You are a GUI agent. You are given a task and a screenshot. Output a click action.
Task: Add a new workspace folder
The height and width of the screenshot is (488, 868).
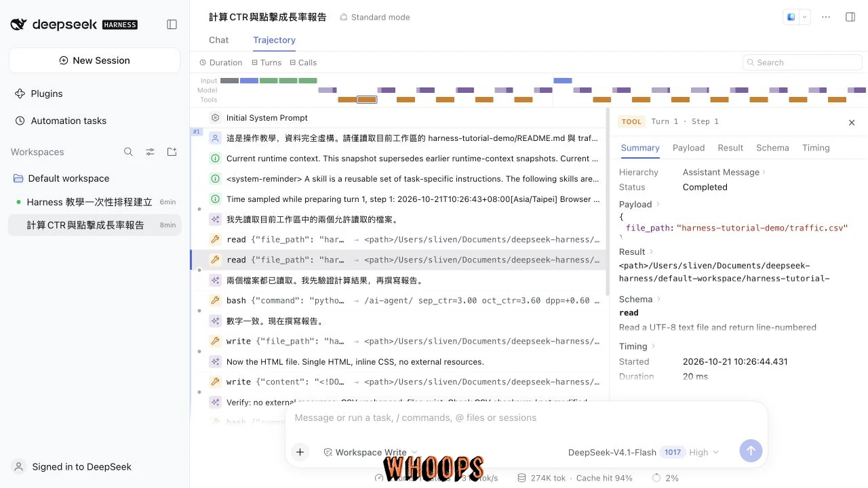172,152
